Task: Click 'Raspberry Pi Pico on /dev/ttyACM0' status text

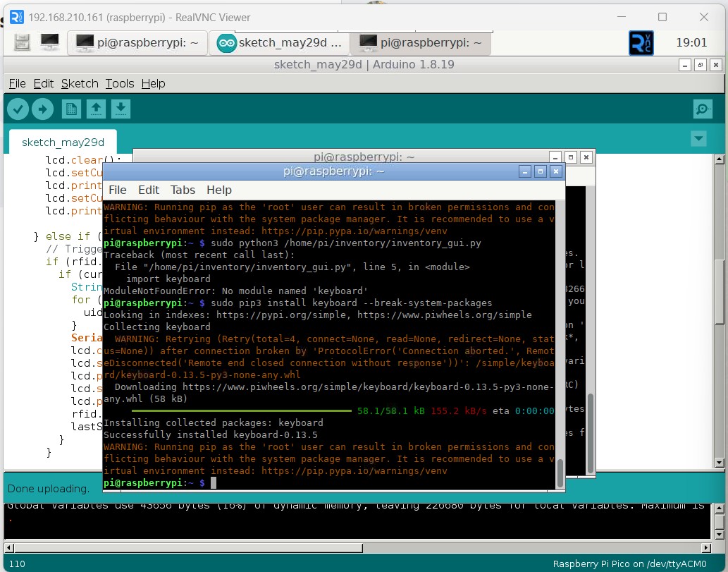Action: (x=629, y=564)
